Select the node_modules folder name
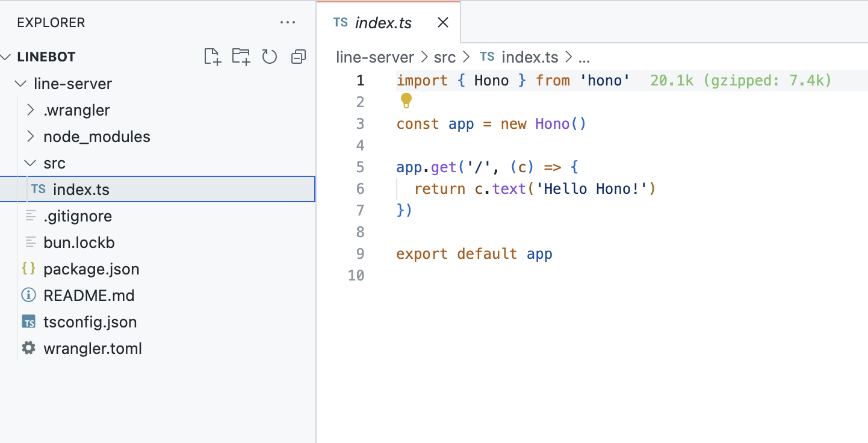This screenshot has height=443, width=868. click(97, 137)
